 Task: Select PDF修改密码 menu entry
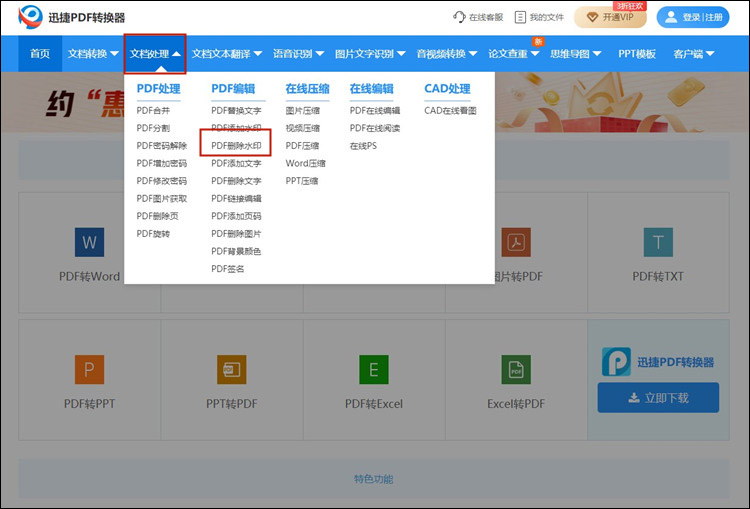pyautogui.click(x=162, y=181)
